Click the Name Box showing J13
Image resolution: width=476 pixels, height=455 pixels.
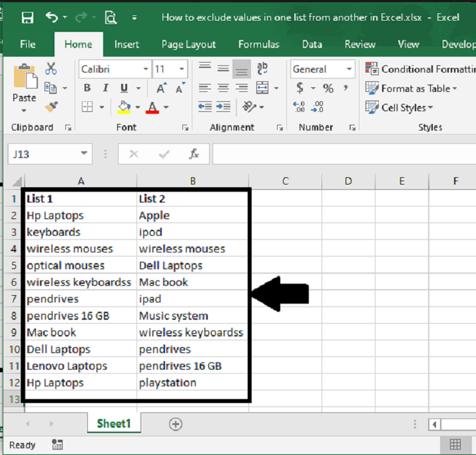44,154
